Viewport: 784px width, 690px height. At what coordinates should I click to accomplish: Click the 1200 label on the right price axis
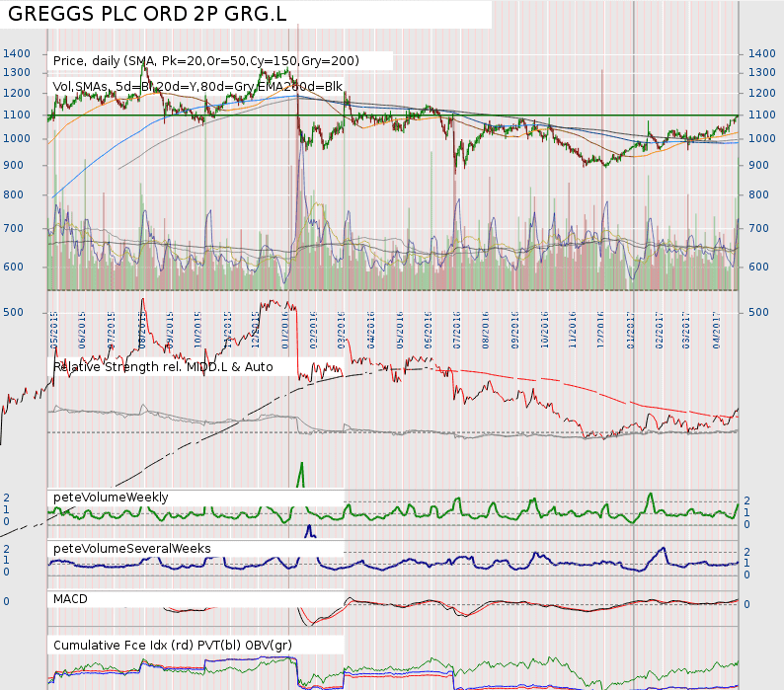761,93
